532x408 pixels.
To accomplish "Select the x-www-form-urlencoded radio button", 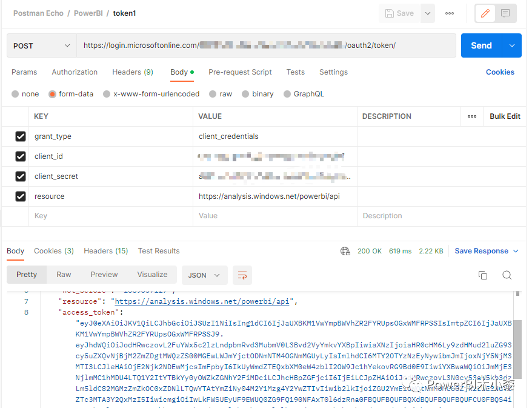I will pyautogui.click(x=107, y=94).
